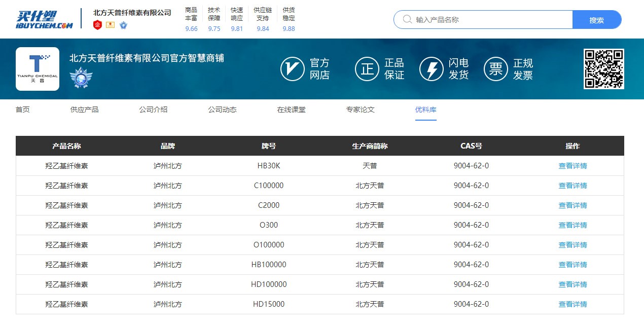The width and height of the screenshot is (644, 328).
Task: View details for grade O300
Action: coord(573,225)
